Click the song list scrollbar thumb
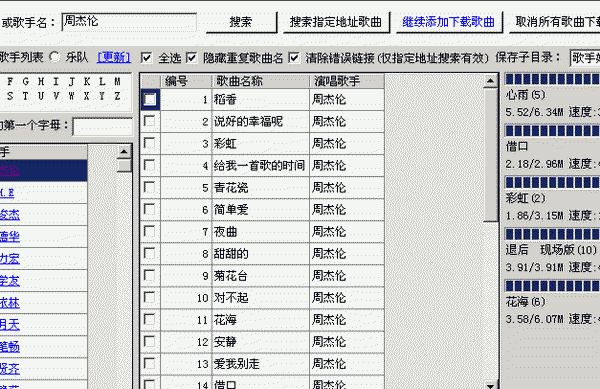 point(490,155)
